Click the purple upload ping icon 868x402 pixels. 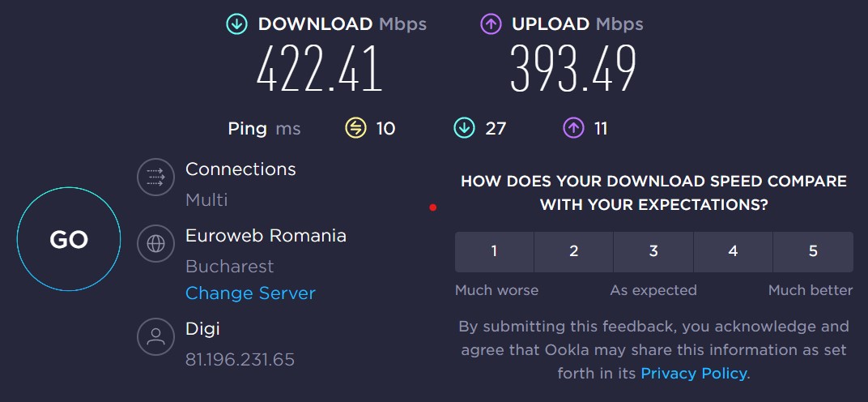click(x=573, y=128)
